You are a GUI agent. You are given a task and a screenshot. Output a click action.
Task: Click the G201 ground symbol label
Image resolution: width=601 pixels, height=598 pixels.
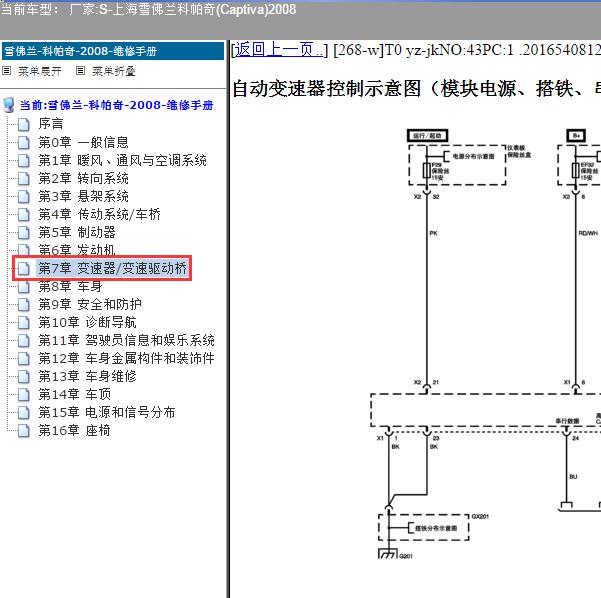point(406,556)
